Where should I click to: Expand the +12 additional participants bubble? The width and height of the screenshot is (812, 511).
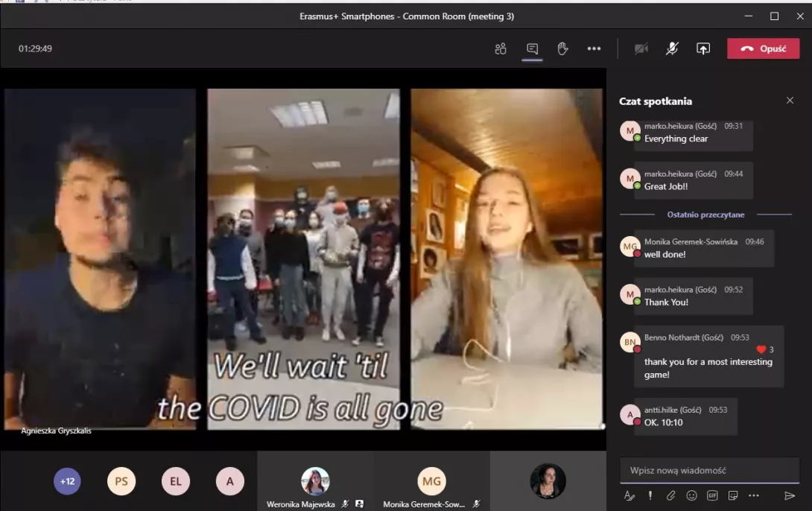tap(67, 481)
